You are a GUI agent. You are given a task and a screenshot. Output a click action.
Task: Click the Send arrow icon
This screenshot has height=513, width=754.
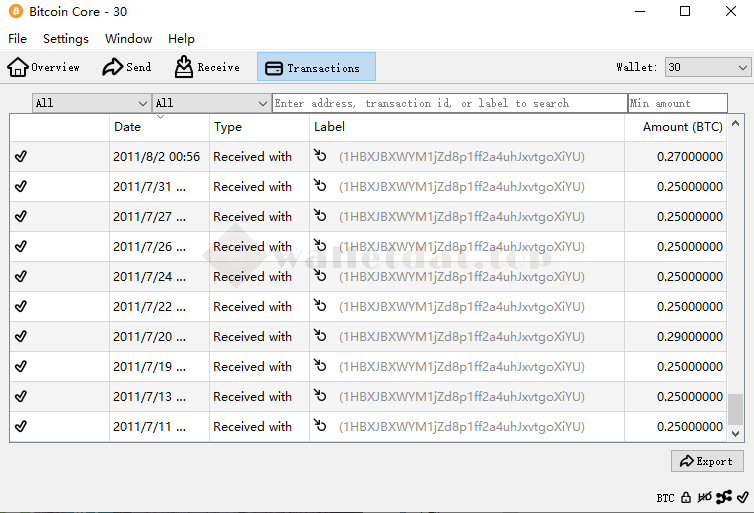coord(112,67)
